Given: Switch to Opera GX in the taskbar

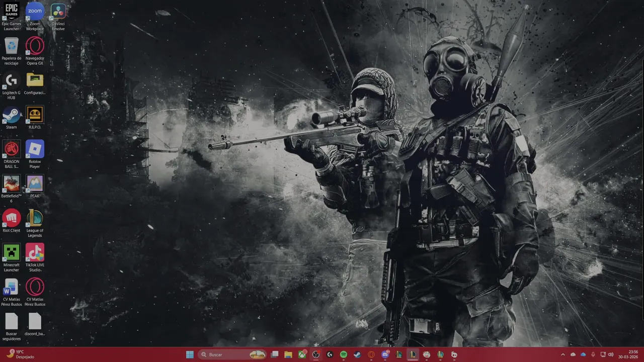Looking at the screenshot, I should 371,354.
